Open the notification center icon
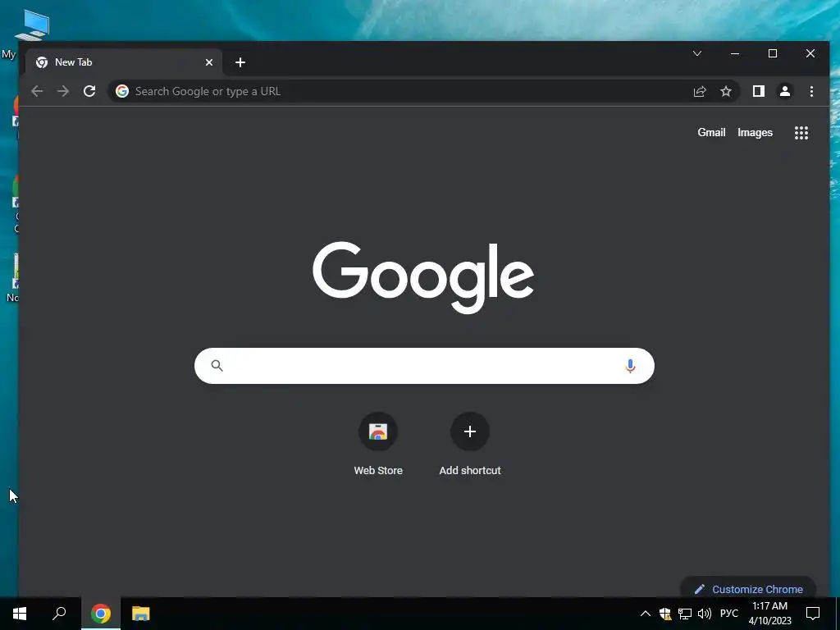 tap(813, 614)
